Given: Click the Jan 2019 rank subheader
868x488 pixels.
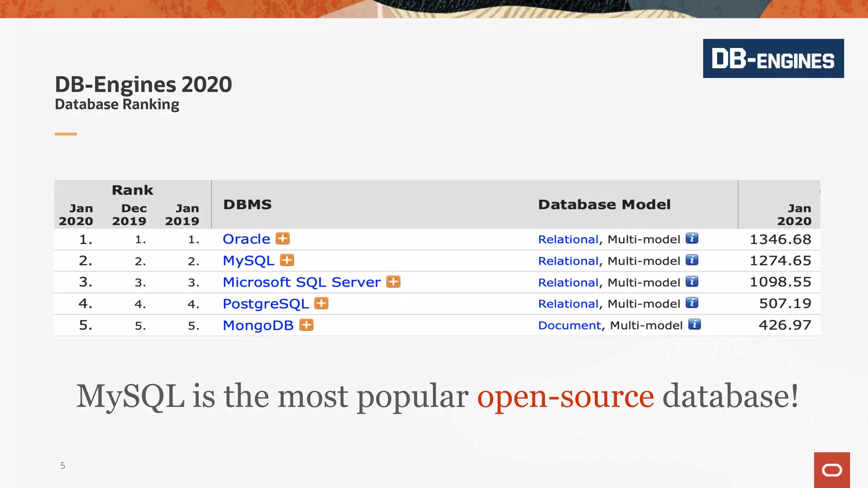Looking at the screenshot, I should [x=182, y=215].
